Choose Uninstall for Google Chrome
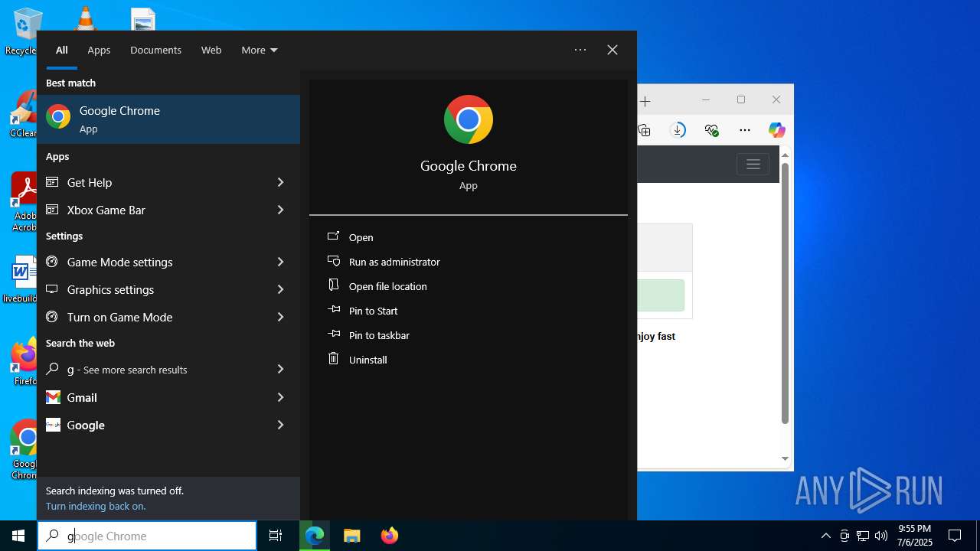 469,360
